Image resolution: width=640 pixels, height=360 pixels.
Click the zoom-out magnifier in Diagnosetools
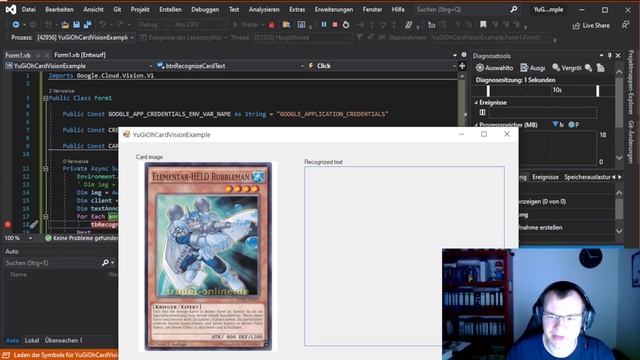click(x=588, y=68)
